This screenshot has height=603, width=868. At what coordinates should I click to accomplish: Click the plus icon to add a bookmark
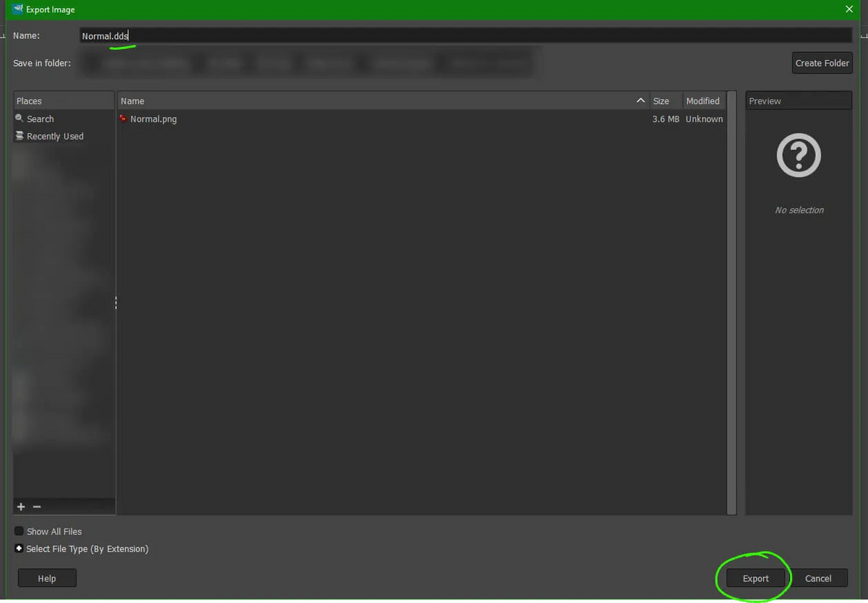pos(20,506)
